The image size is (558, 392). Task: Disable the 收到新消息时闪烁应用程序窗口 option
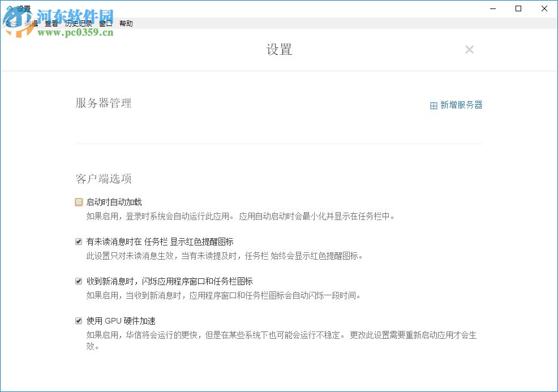pyautogui.click(x=79, y=281)
